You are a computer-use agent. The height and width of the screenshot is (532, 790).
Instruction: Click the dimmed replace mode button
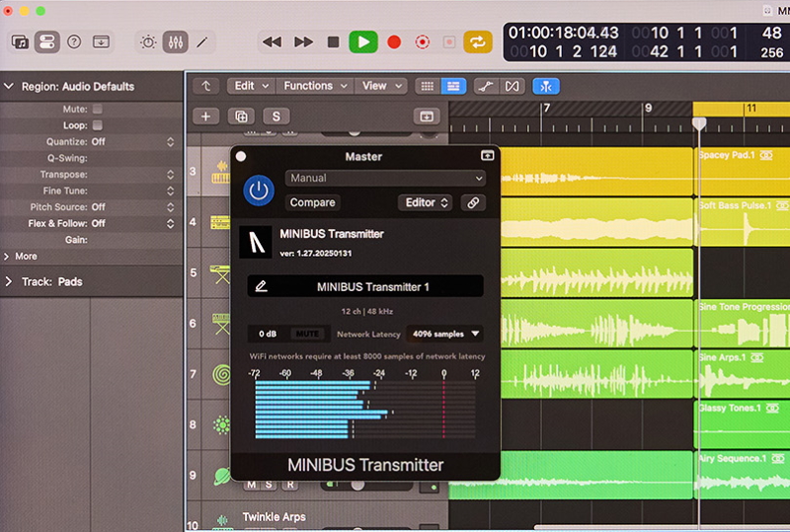[x=449, y=41]
